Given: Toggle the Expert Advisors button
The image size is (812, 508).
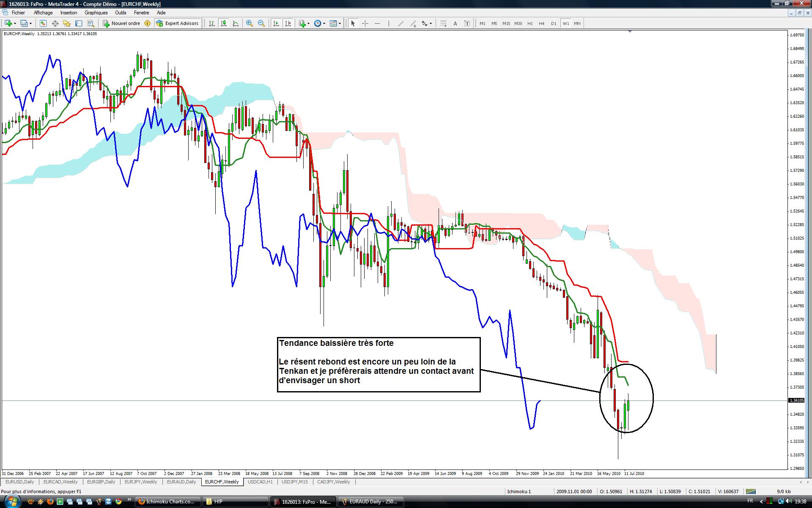Looking at the screenshot, I should tap(177, 23).
